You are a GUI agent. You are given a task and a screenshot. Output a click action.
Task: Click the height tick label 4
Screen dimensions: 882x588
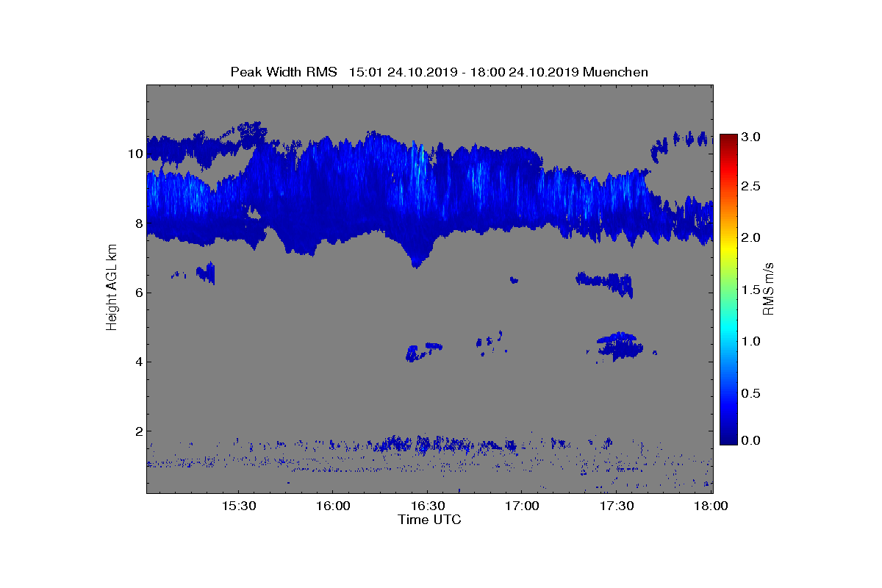click(138, 362)
